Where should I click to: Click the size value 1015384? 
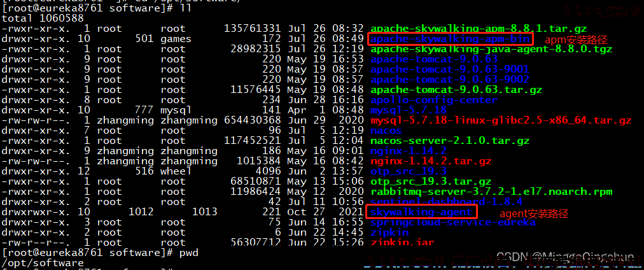pyautogui.click(x=259, y=161)
